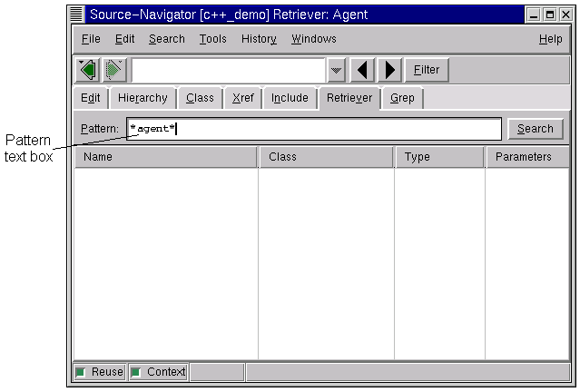Click into the Pattern text box

(x=314, y=129)
